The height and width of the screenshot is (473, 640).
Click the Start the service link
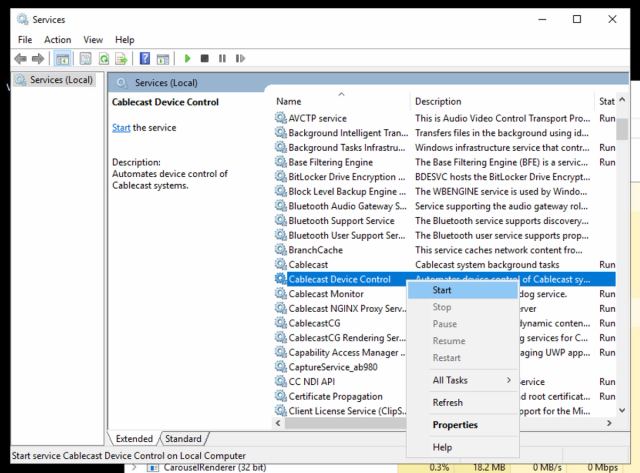pos(121,128)
